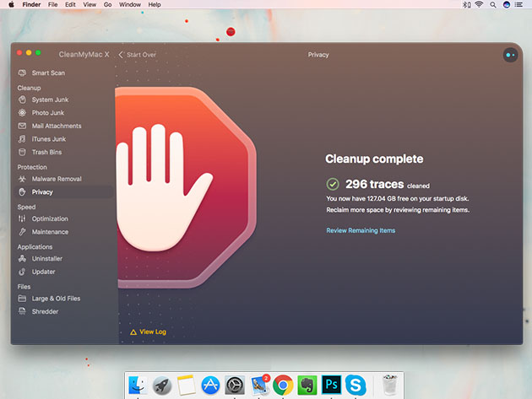The width and height of the screenshot is (532, 399).
Task: Open the Help menu
Action: (155, 5)
